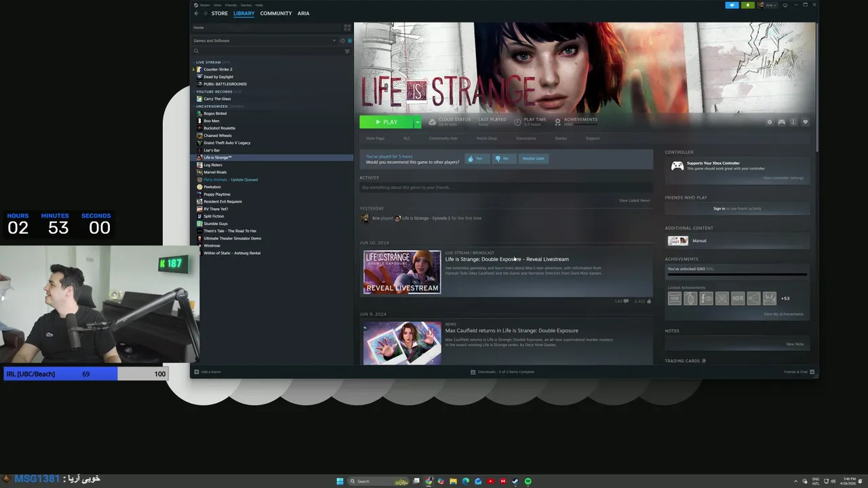Click the activity status text field

pos(506,188)
